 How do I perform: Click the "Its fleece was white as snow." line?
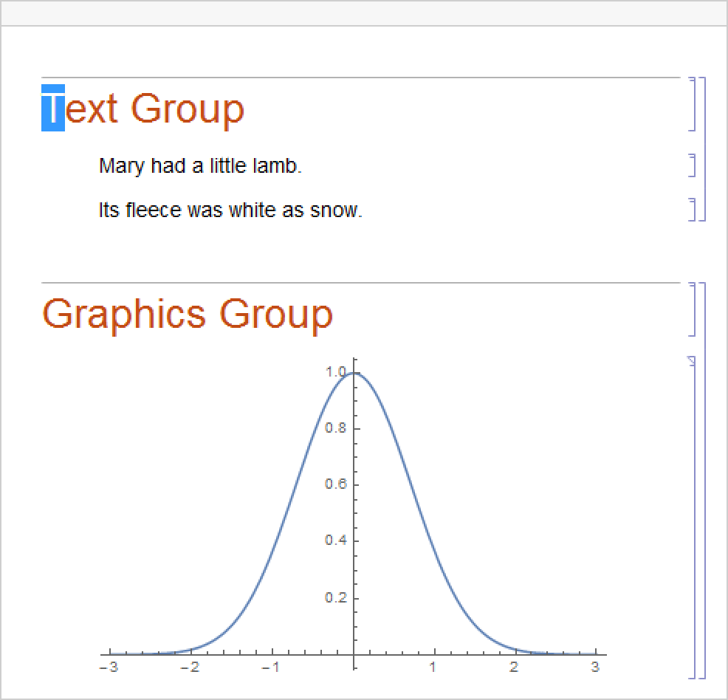(x=230, y=210)
